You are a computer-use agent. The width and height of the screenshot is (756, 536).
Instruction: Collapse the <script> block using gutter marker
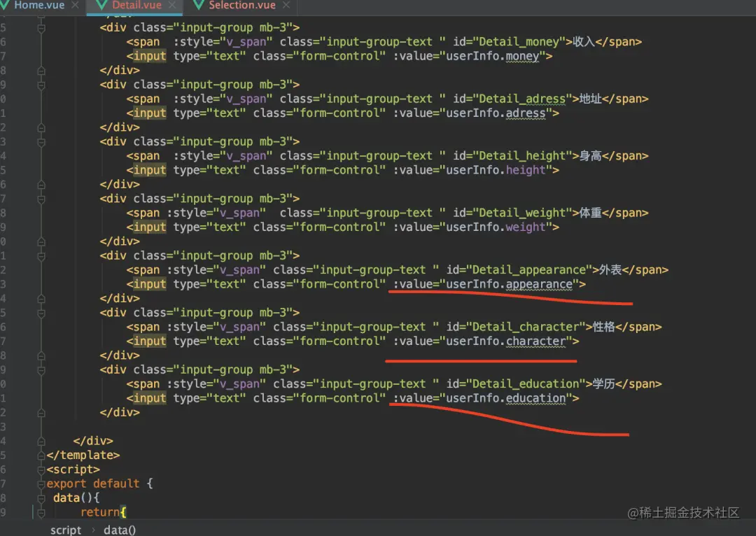[x=41, y=470]
